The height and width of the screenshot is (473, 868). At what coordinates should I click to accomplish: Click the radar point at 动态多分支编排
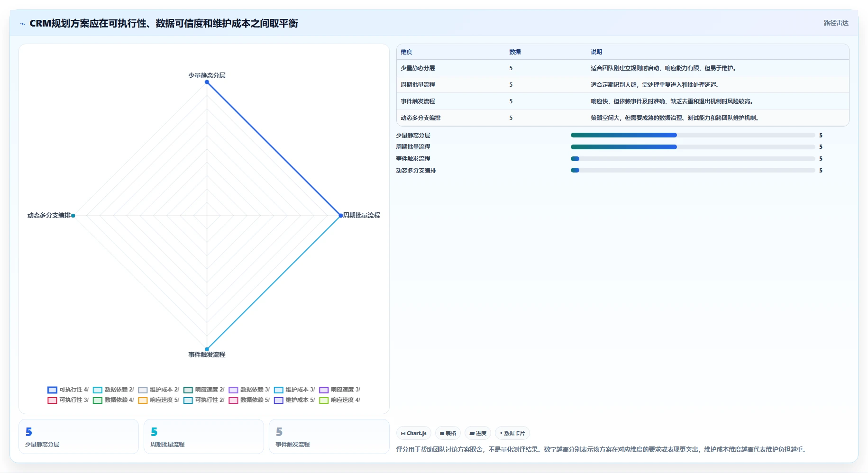73,216
